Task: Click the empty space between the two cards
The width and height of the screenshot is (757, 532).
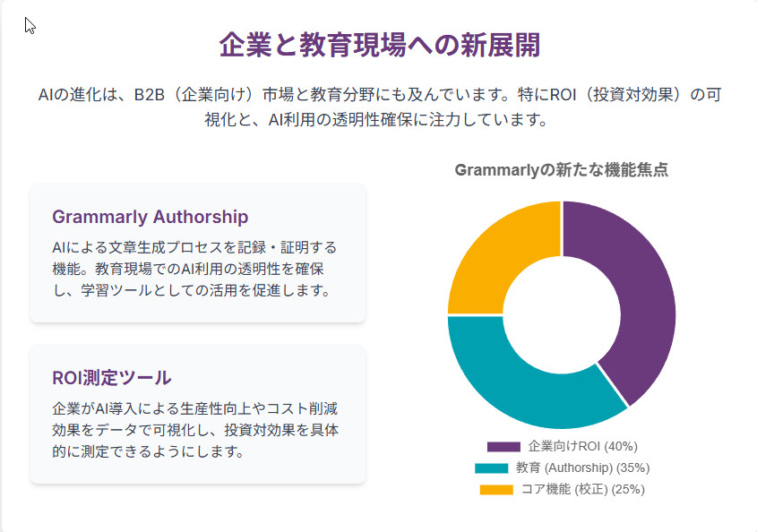Action: (x=197, y=334)
